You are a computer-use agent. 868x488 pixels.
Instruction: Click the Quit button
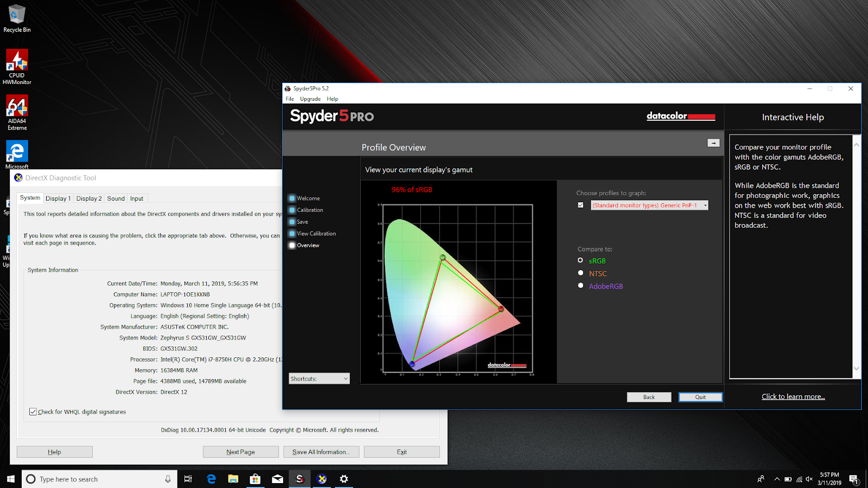click(700, 397)
